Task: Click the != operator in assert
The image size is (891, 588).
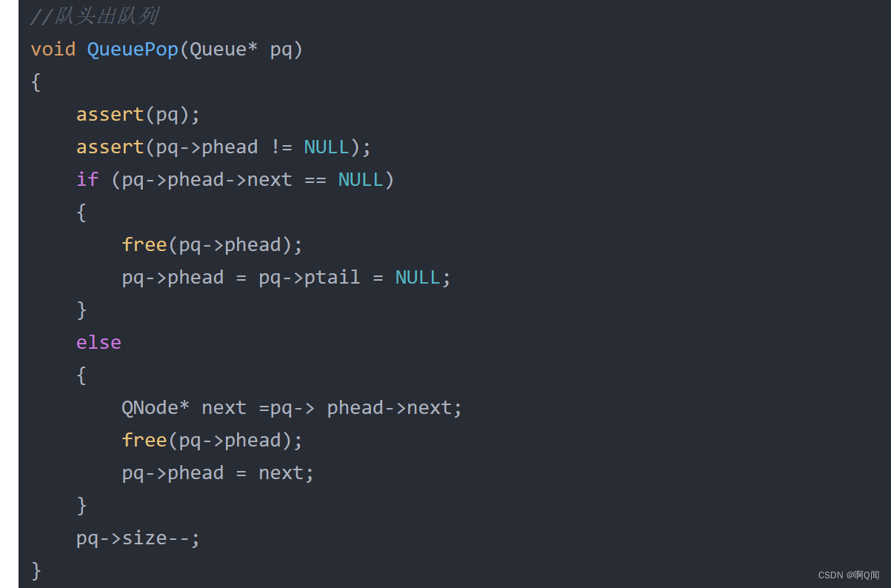Action: pyautogui.click(x=281, y=147)
